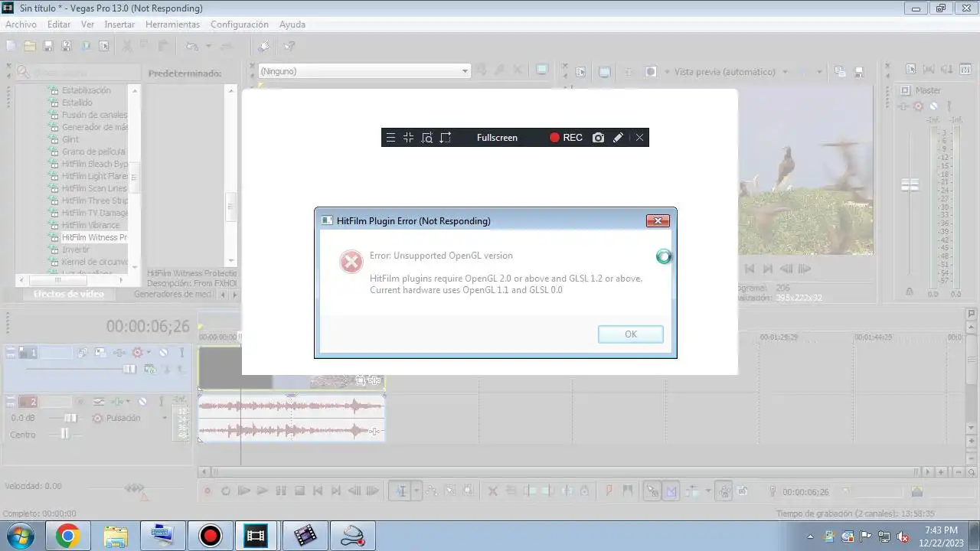Open the Insertar menu
Screen dimensions: 980x551
tap(119, 24)
